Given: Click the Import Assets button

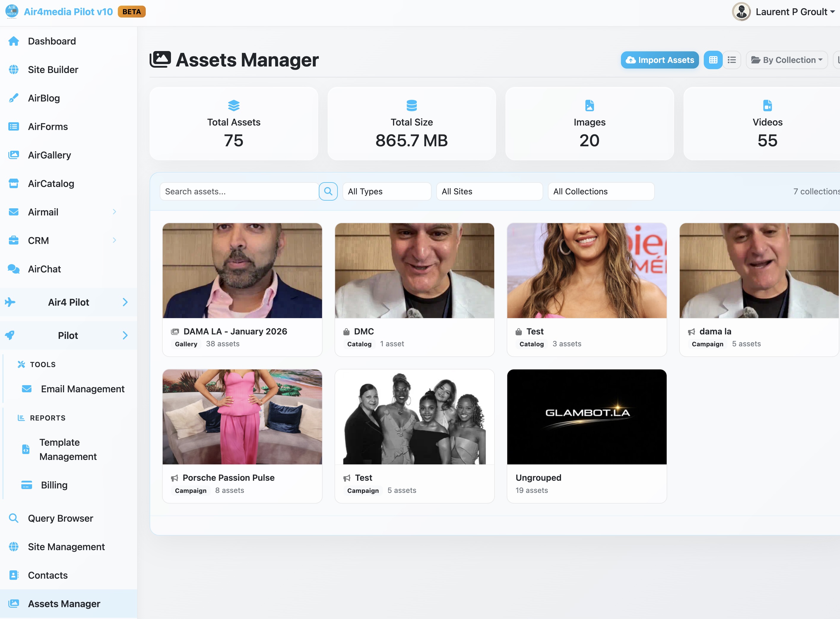Looking at the screenshot, I should pyautogui.click(x=659, y=60).
